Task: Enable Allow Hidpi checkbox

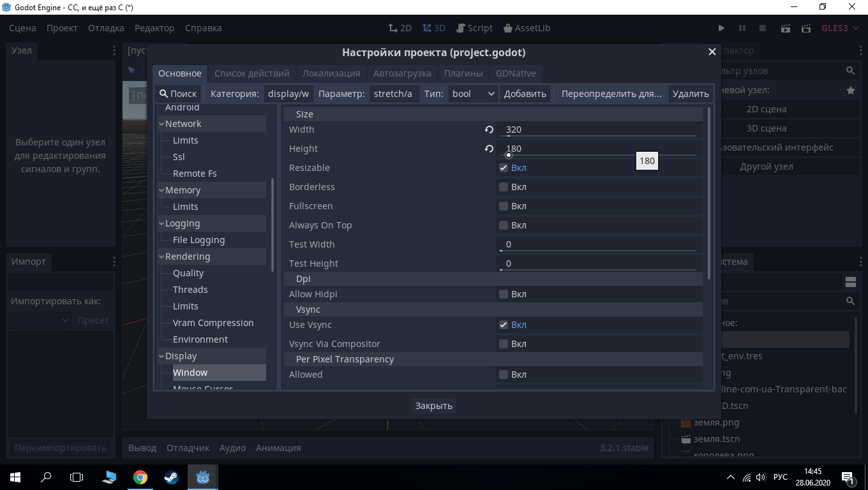Action: coord(504,294)
